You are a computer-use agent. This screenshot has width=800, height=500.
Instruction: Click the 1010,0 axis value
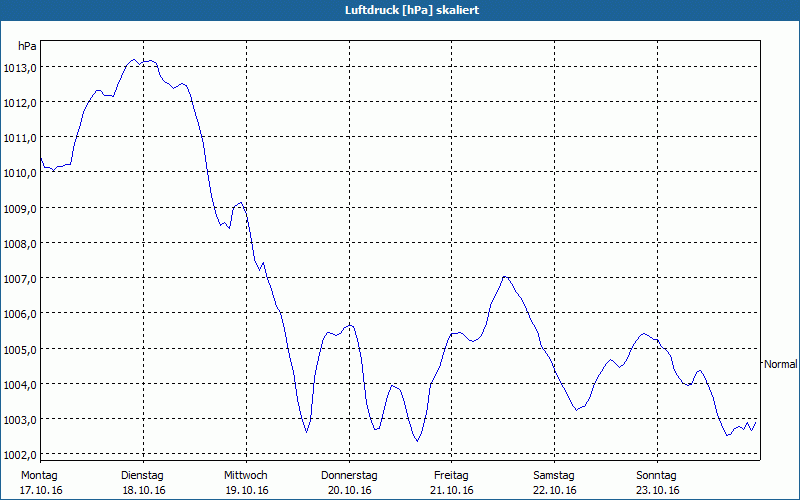[20, 173]
